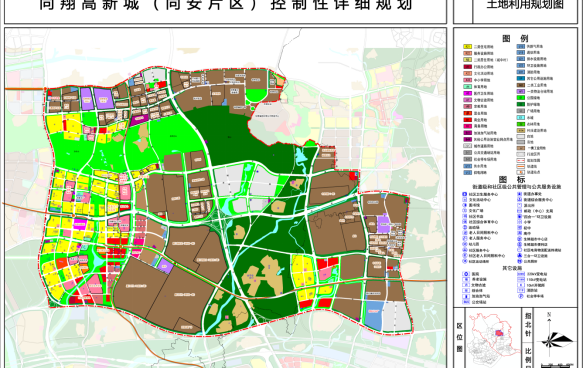The width and height of the screenshot is (584, 369).
Task: Click the 220kV substation legend symbol
Action: click(x=520, y=274)
